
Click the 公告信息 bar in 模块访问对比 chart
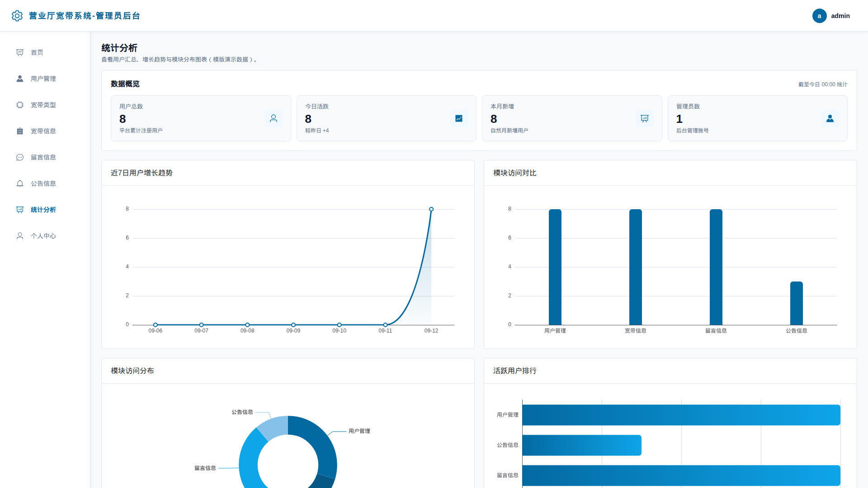[797, 303]
